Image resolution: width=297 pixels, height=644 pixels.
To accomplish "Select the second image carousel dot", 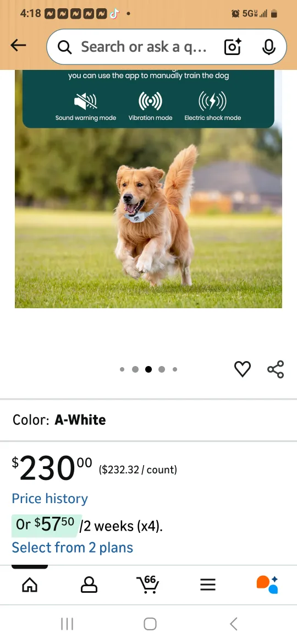I will pos(135,369).
